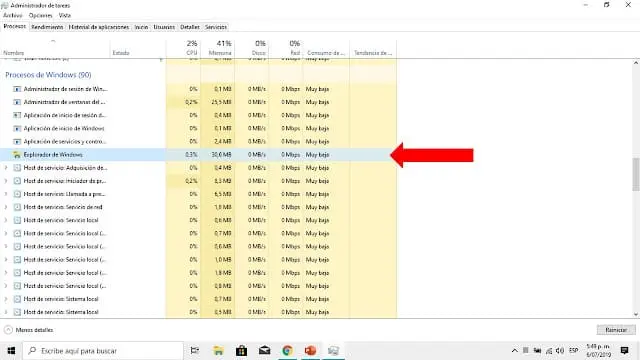Click the vertical scrollbar thumb
This screenshot has width=640, height=360.
636,174
